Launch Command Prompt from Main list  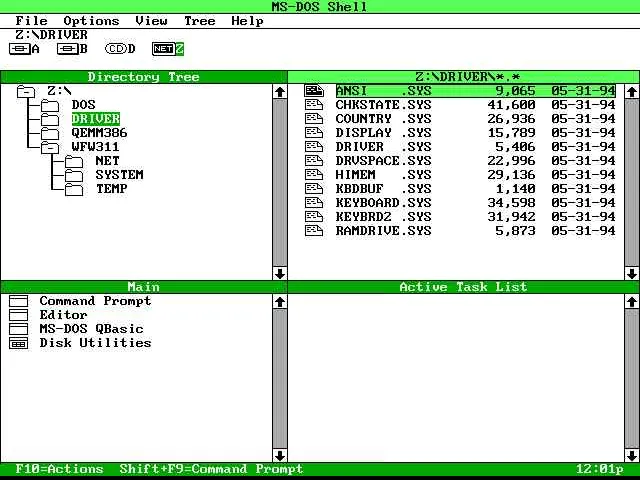95,301
